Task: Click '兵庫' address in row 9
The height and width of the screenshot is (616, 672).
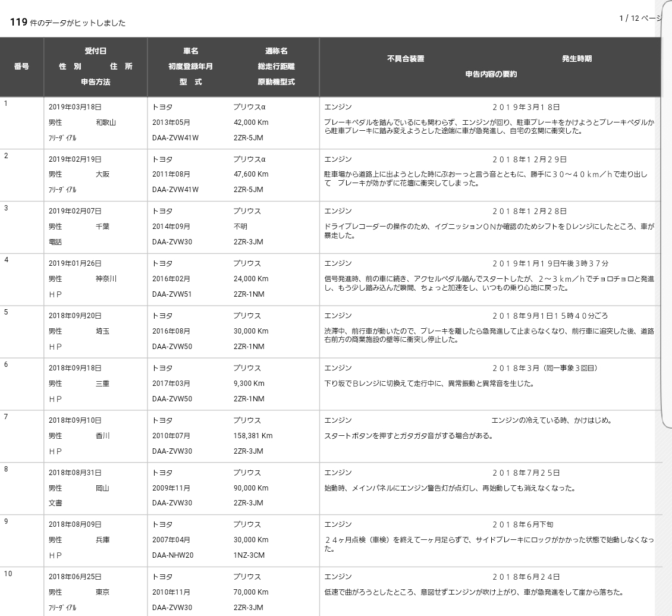Action: (x=102, y=540)
